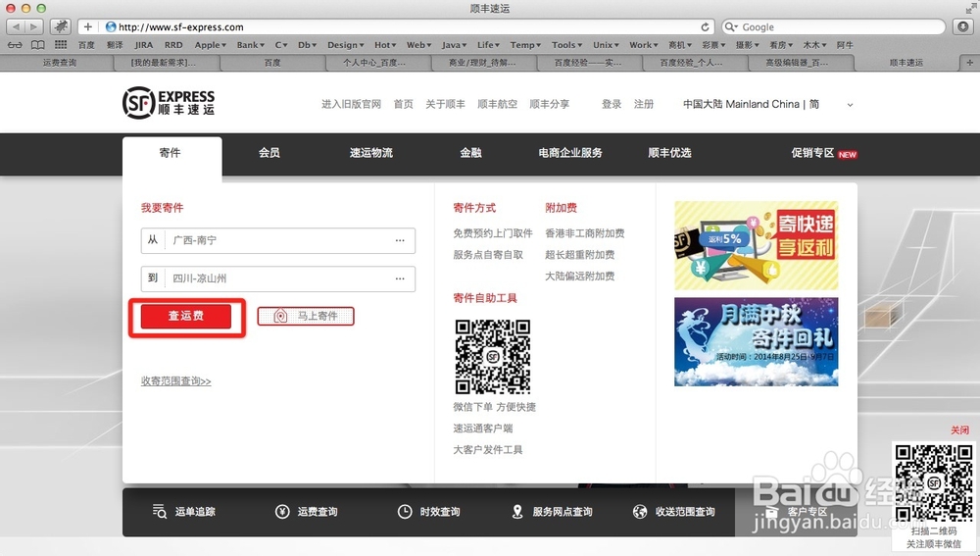The height and width of the screenshot is (556, 980).
Task: Click the 关闭 close link above QR code
Action: pos(959,430)
